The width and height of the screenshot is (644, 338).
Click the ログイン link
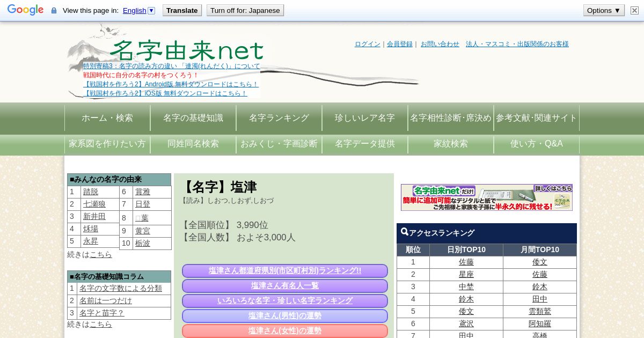coord(367,44)
